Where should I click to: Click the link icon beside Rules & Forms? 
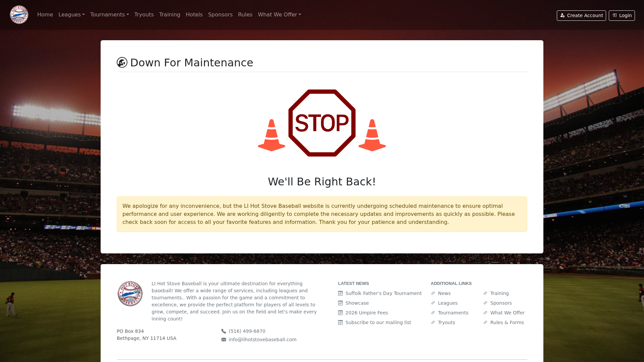[x=485, y=322]
